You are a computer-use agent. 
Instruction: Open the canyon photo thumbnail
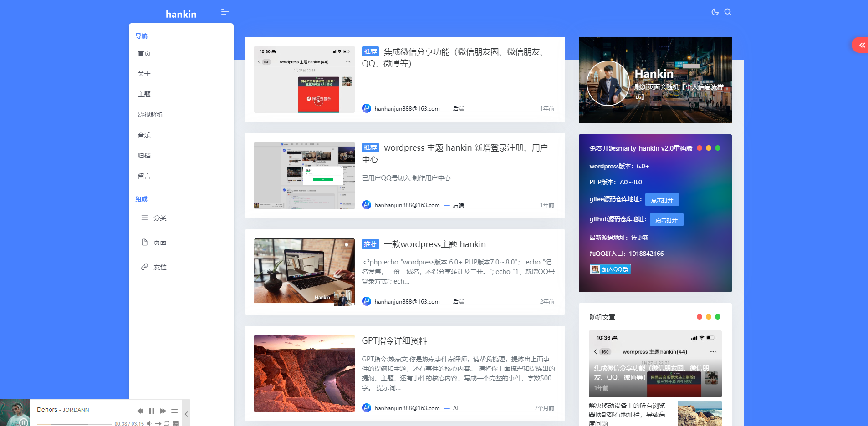click(304, 374)
